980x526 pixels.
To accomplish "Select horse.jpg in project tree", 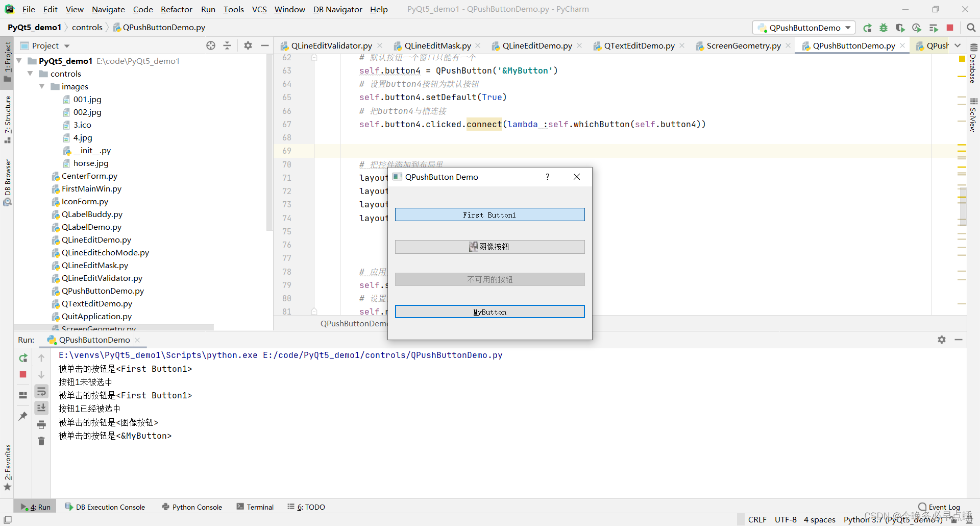I will point(91,163).
